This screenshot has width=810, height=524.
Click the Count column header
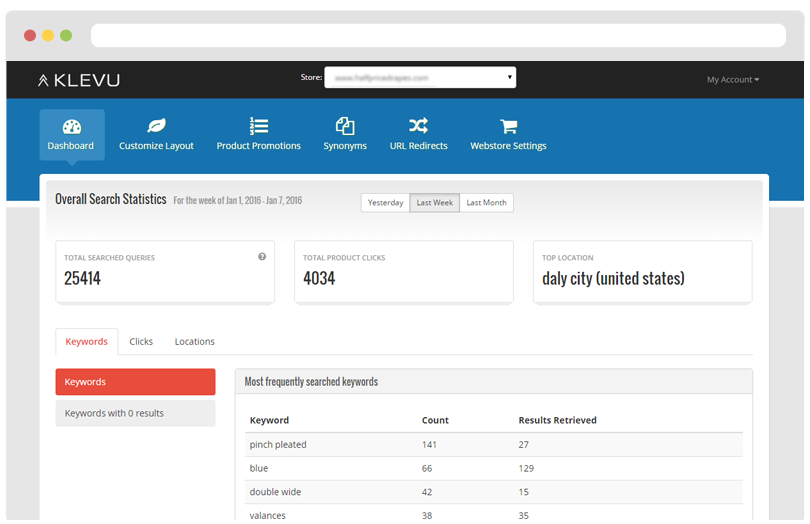[435, 420]
